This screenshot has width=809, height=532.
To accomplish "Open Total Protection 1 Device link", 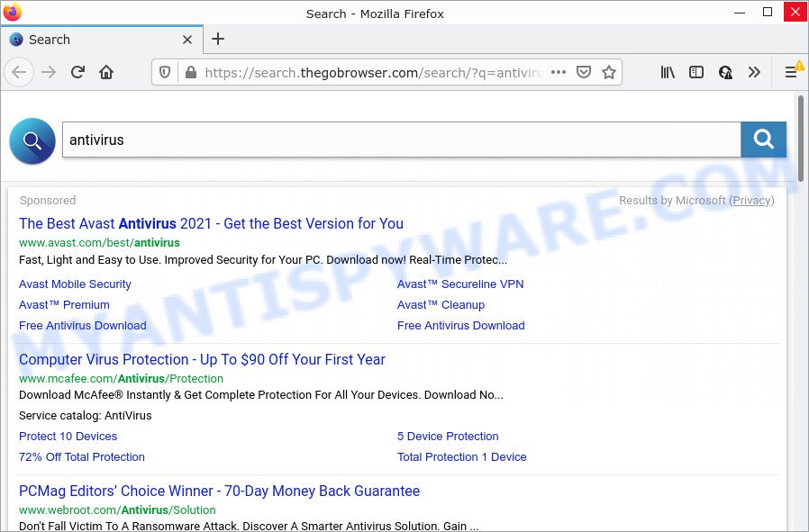I will (x=462, y=456).
